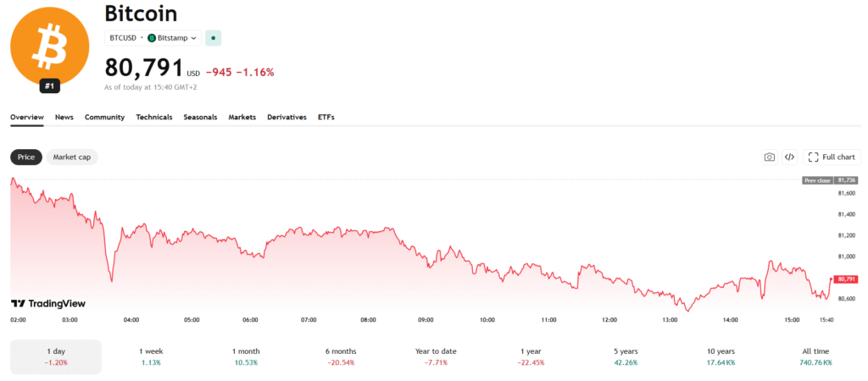The height and width of the screenshot is (381, 868).
Task: Open the Derivatives tab
Action: click(x=287, y=117)
